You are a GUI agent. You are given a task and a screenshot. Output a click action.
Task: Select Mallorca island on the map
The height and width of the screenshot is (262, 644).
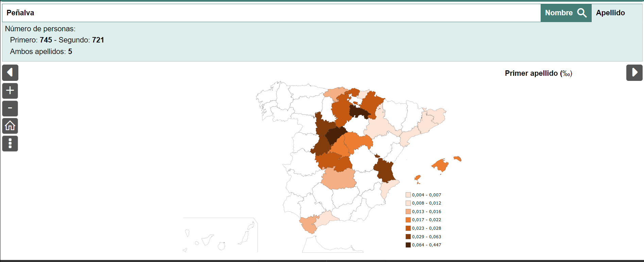[441, 166]
